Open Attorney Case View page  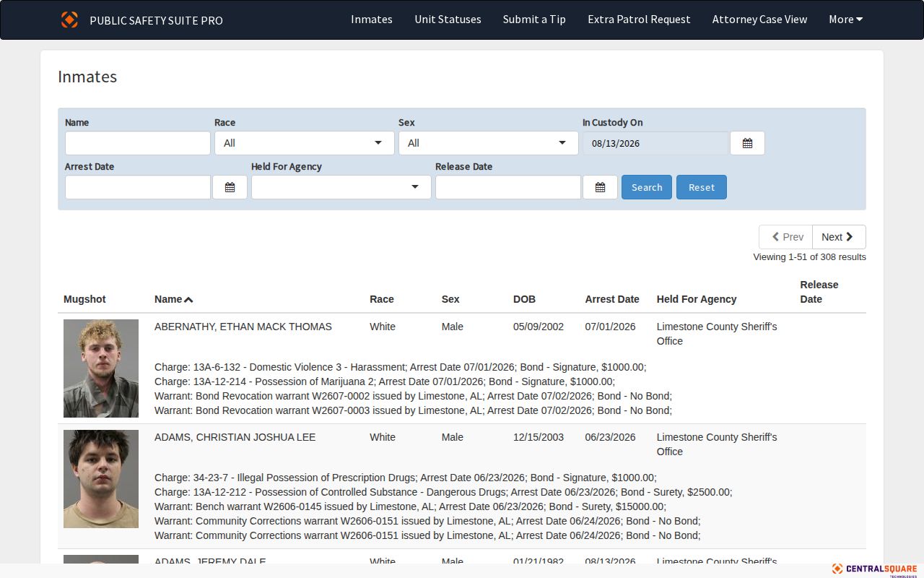point(759,20)
